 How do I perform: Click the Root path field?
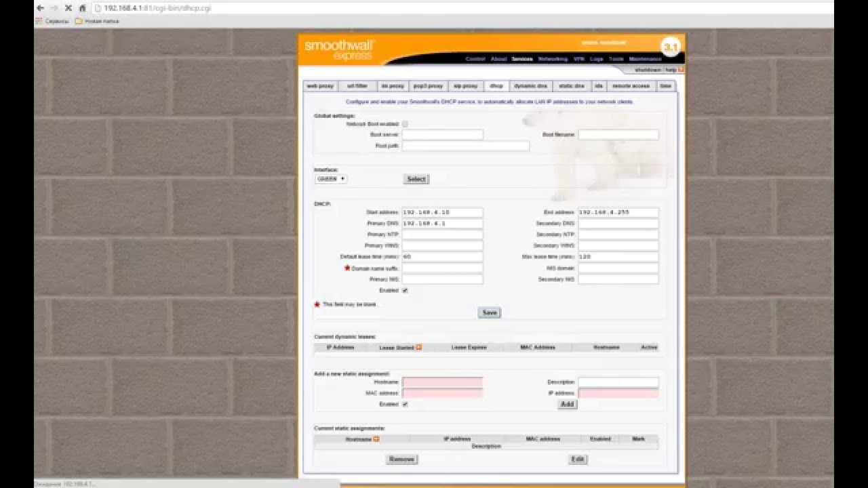point(466,146)
